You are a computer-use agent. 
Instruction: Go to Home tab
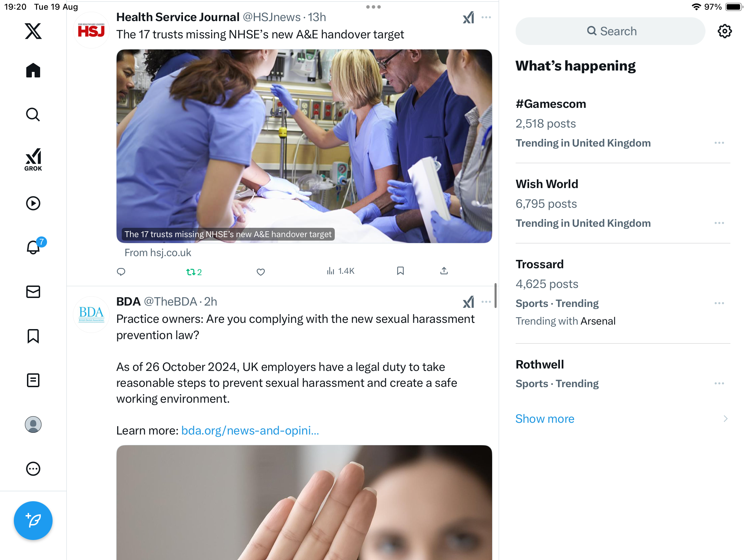(x=33, y=71)
